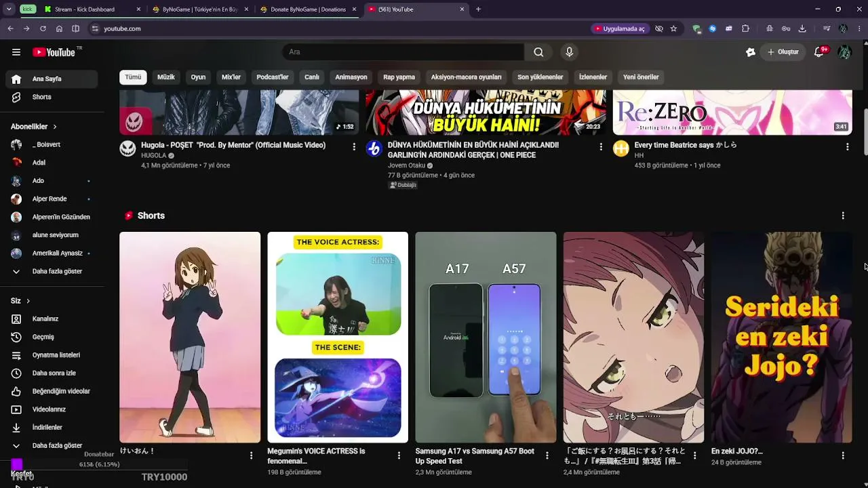Open Samsung A17 vs A57 short thumbnail
The image size is (868, 488).
click(486, 338)
